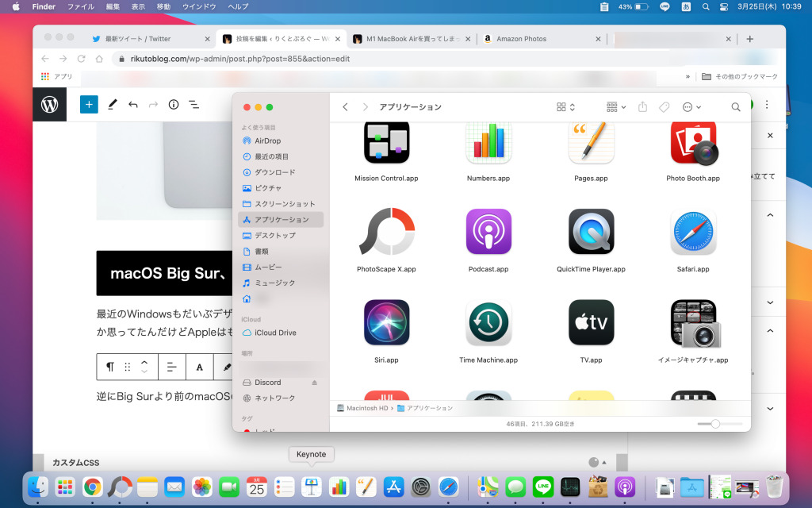Reload the page in Chrome
This screenshot has width=812, height=508.
[82, 59]
